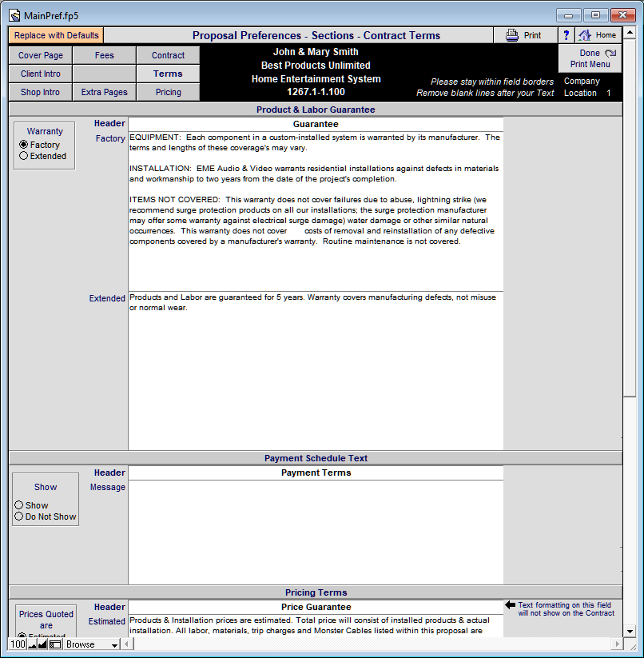
Task: Click the Please stay within field borders note
Action: point(492,82)
